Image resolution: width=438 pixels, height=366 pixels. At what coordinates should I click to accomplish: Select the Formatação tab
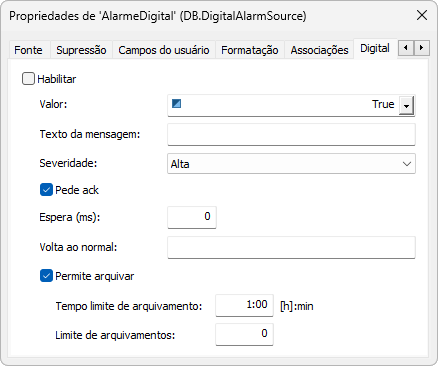tap(250, 50)
